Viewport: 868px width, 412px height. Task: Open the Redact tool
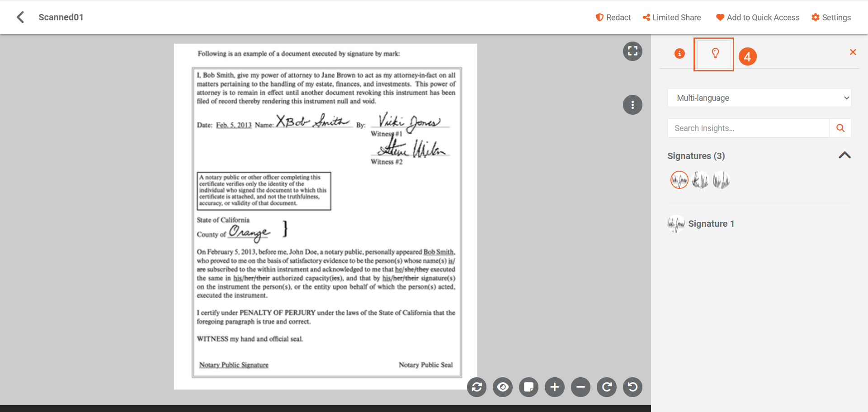[x=613, y=17]
